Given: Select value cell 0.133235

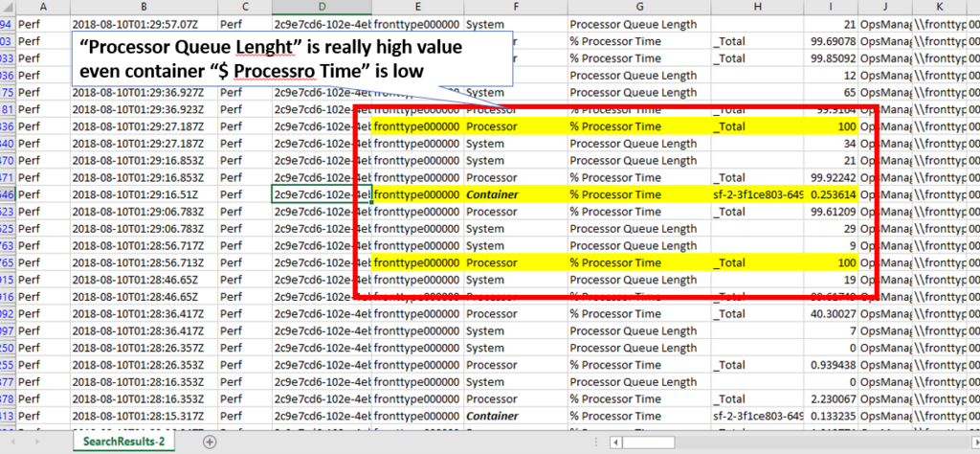Looking at the screenshot, I should 831,416.
